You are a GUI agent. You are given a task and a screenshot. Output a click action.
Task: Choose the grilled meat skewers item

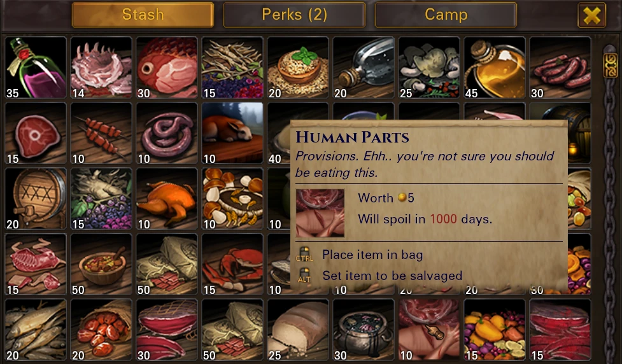click(101, 133)
